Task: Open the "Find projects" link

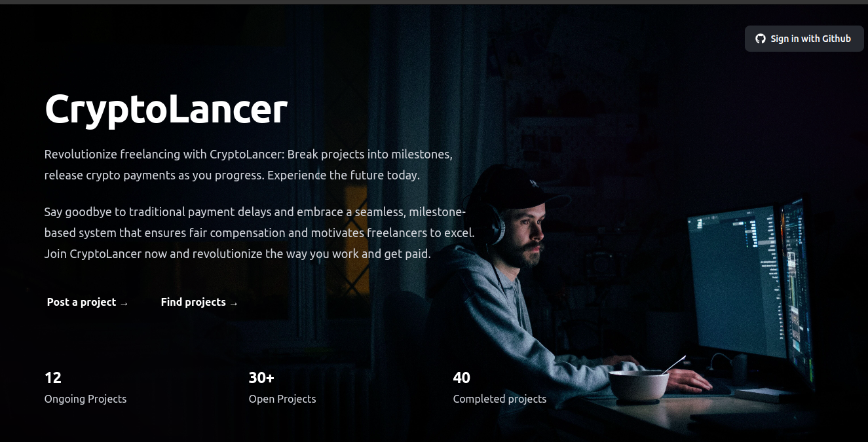Action: coord(199,302)
